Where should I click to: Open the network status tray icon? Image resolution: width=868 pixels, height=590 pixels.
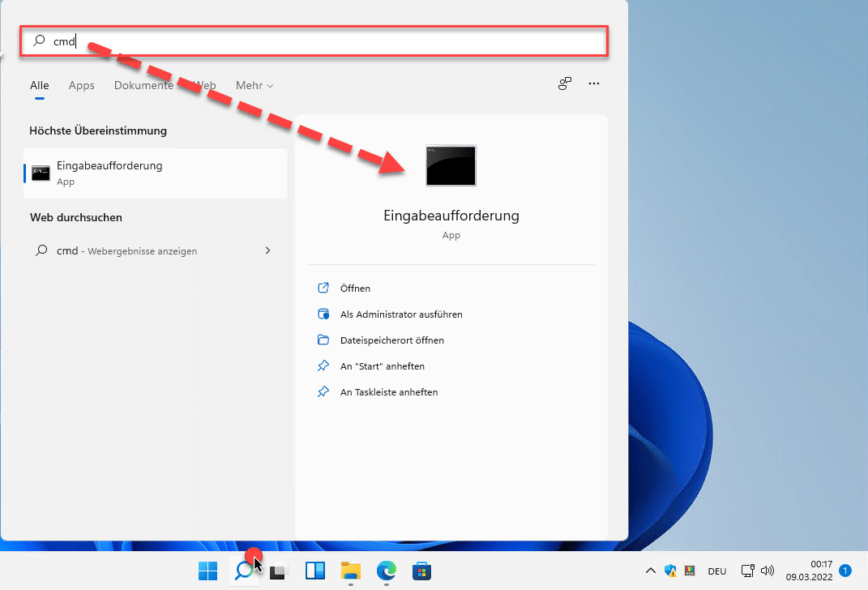748,571
